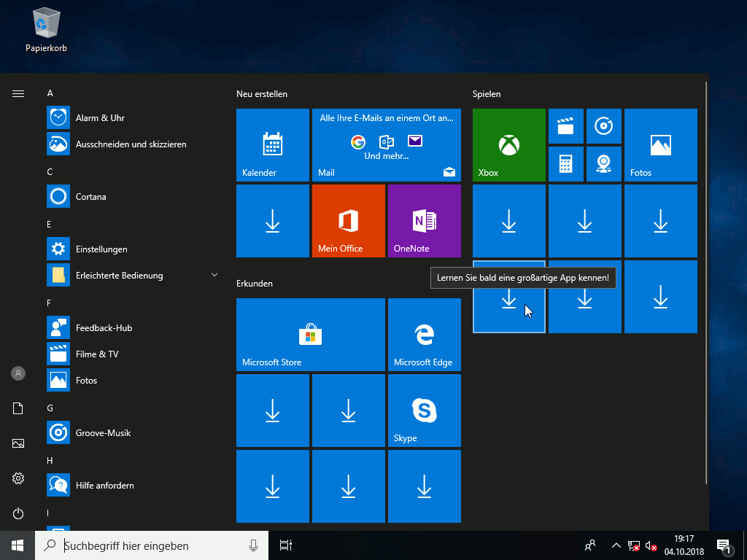Open Feedback-Hub from the app list
Image resolution: width=747 pixels, height=560 pixels.
[104, 327]
